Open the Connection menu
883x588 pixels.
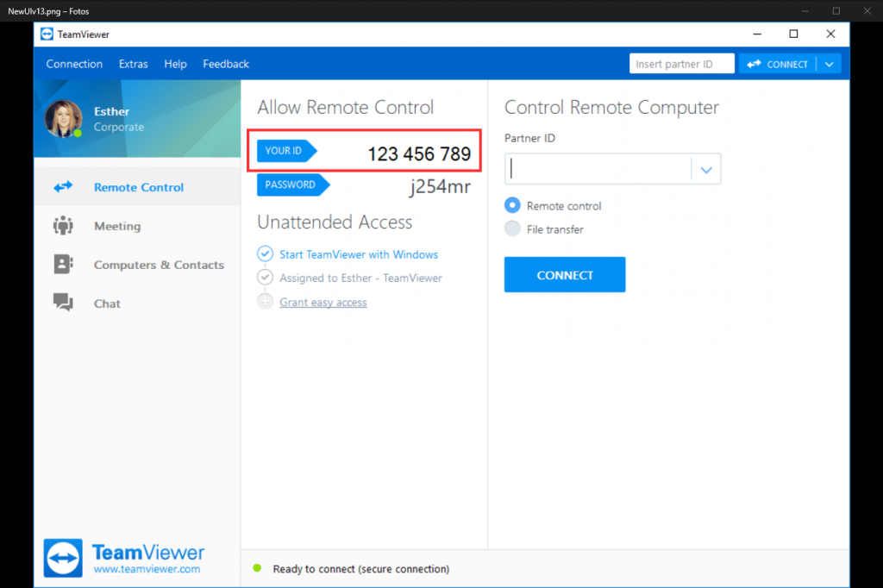point(74,64)
